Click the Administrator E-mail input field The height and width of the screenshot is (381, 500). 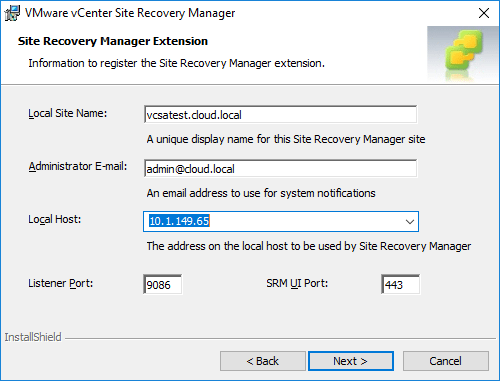coord(281,168)
